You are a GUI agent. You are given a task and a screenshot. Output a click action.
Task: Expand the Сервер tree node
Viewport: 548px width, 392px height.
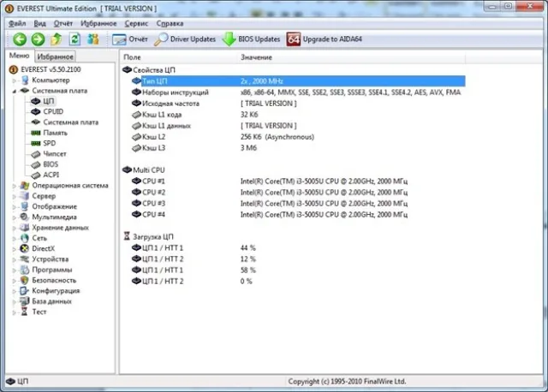pos(14,196)
